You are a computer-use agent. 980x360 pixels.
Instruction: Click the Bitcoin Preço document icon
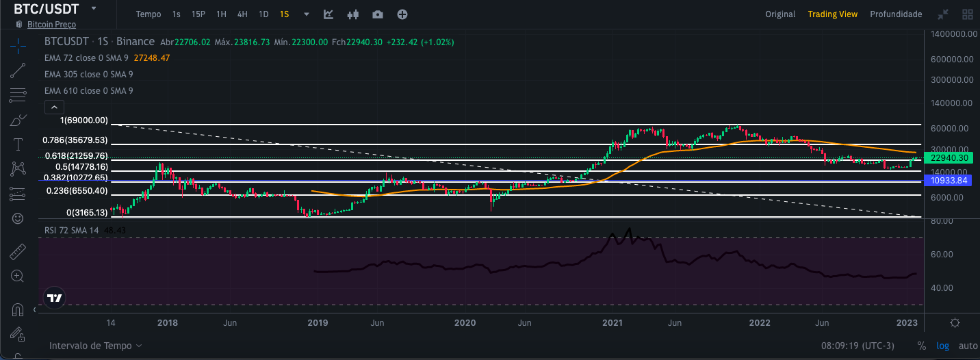[18, 25]
